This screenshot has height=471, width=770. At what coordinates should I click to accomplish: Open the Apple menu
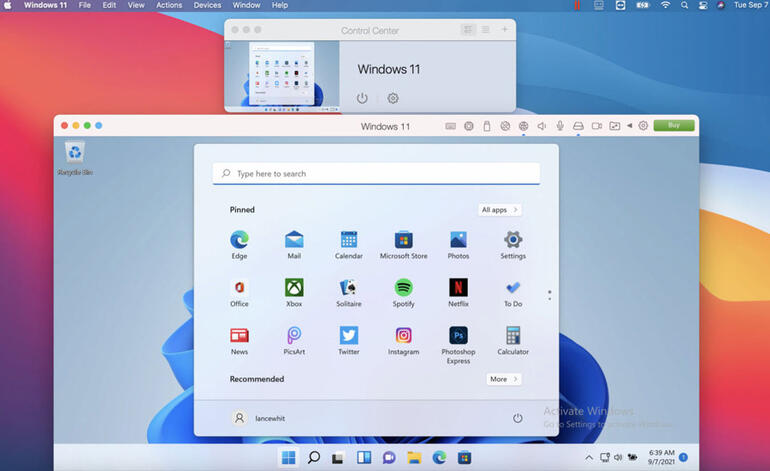tap(7, 5)
